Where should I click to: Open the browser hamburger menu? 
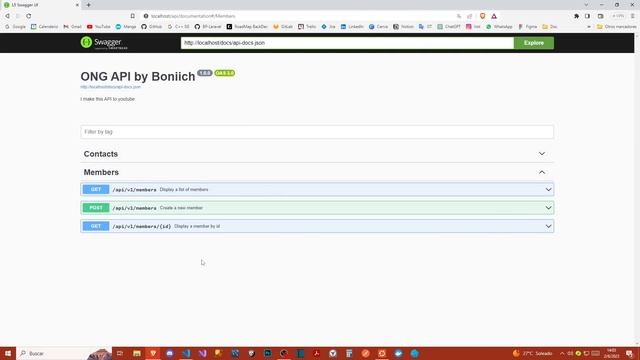pyautogui.click(x=633, y=16)
